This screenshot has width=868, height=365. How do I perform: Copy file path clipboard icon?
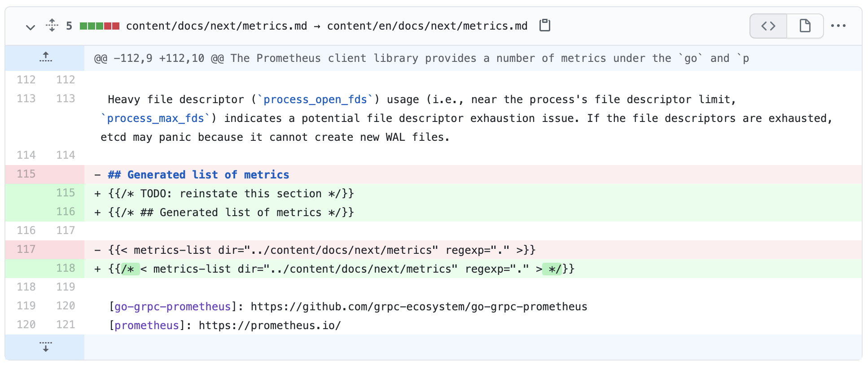[545, 26]
